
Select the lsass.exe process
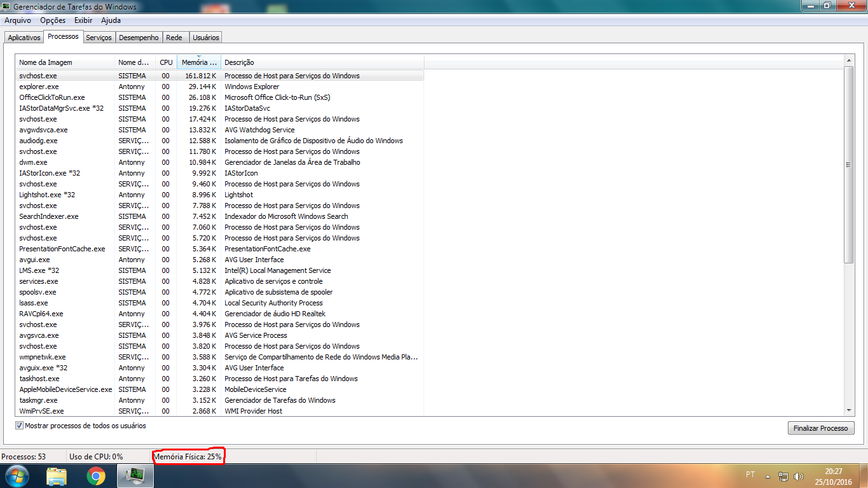click(x=219, y=303)
